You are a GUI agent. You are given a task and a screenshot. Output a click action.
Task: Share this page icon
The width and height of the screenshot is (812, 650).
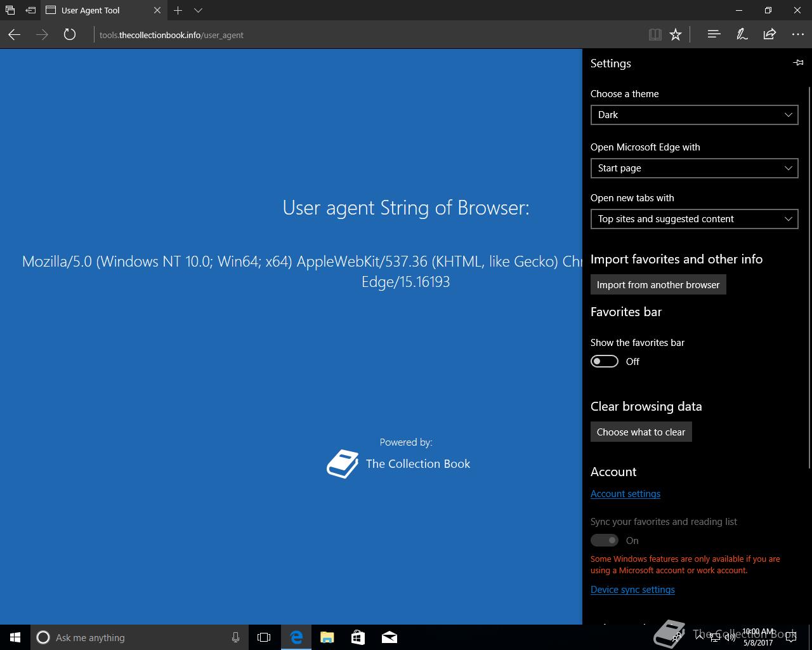[769, 35]
